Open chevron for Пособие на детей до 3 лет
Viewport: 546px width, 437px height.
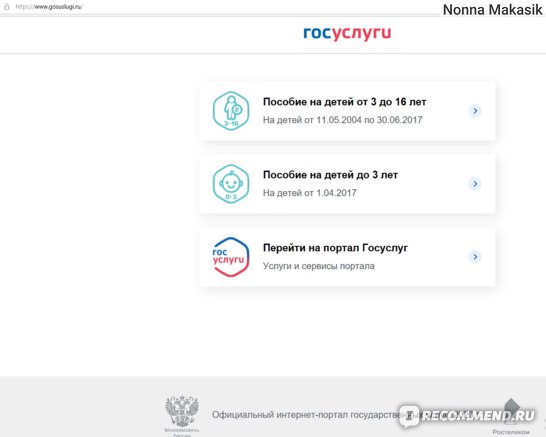pos(475,184)
